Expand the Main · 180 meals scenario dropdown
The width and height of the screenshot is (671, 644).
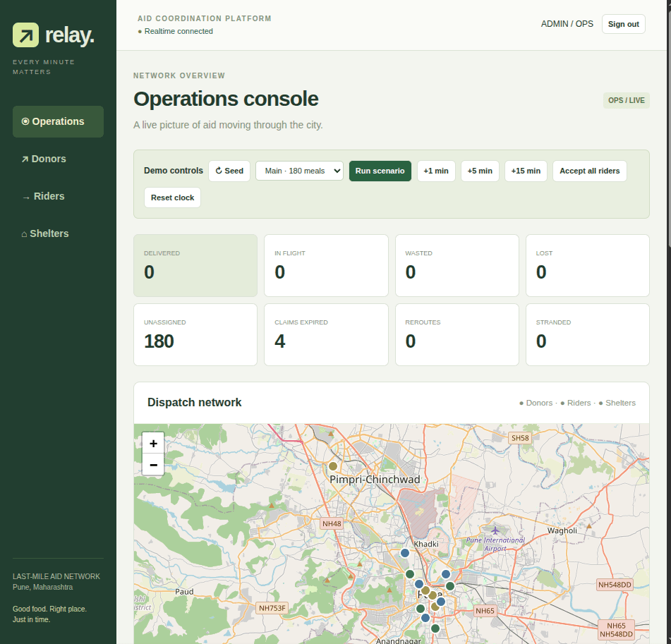pyautogui.click(x=300, y=171)
